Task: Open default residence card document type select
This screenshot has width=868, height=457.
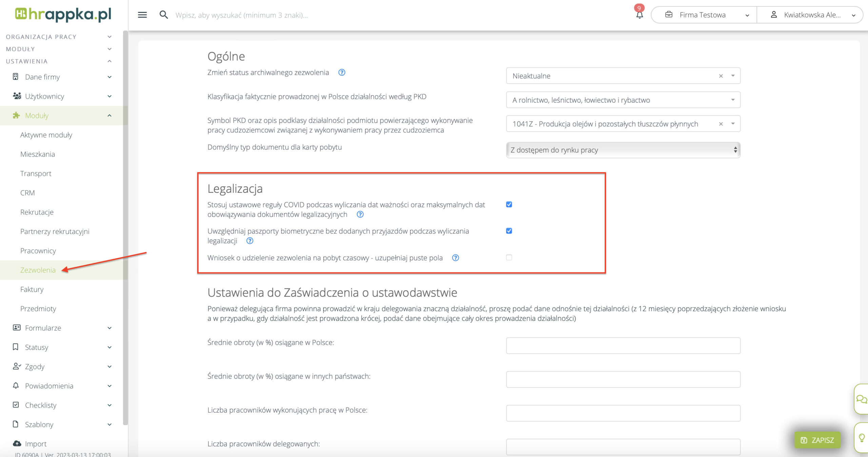Action: click(x=623, y=150)
